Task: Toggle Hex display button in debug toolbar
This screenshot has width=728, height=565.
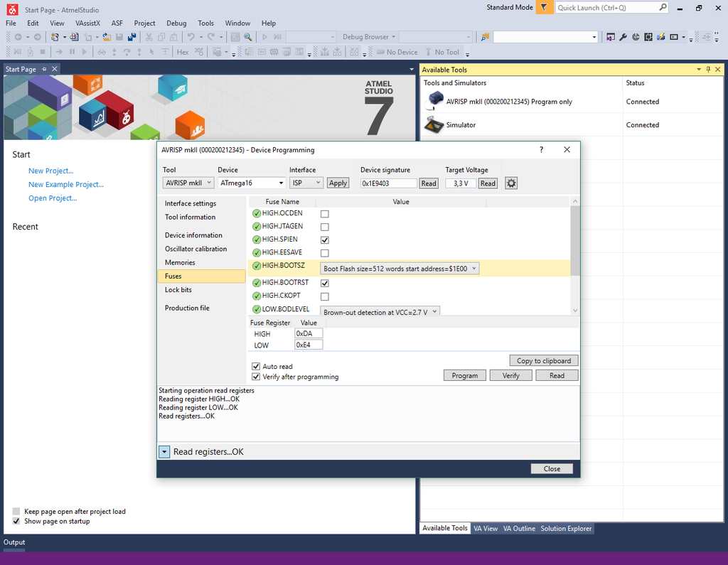Action: tap(183, 52)
